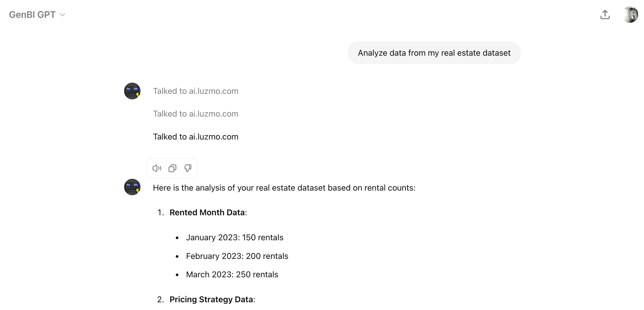Open the user profile avatar

pos(630,15)
